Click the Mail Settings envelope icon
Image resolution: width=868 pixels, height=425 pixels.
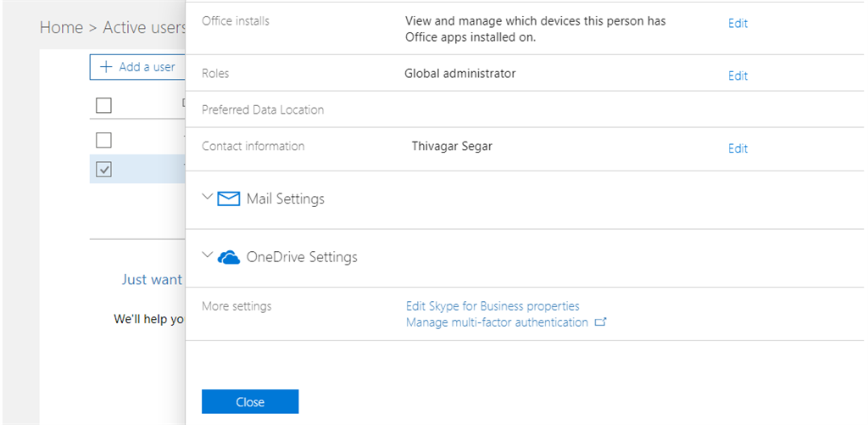(229, 199)
